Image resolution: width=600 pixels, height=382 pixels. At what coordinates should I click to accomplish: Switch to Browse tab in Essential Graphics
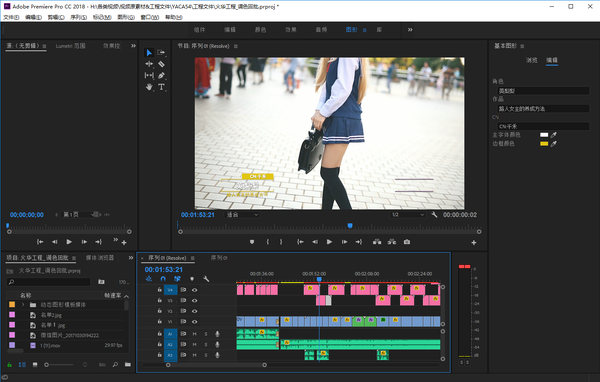pos(532,60)
